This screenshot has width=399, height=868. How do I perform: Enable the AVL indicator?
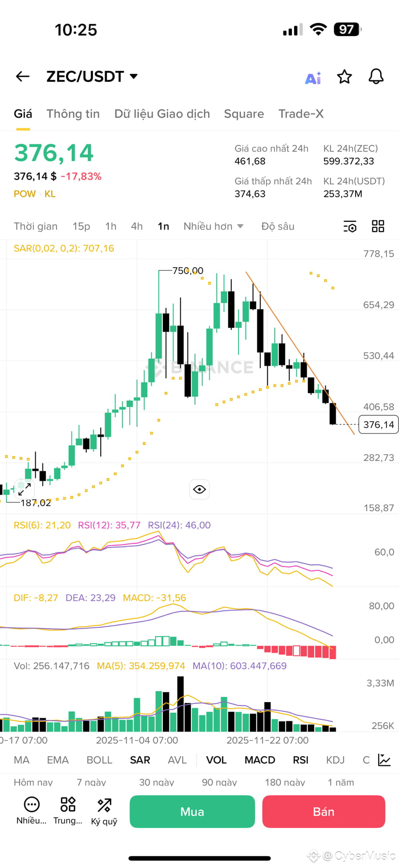(x=177, y=760)
